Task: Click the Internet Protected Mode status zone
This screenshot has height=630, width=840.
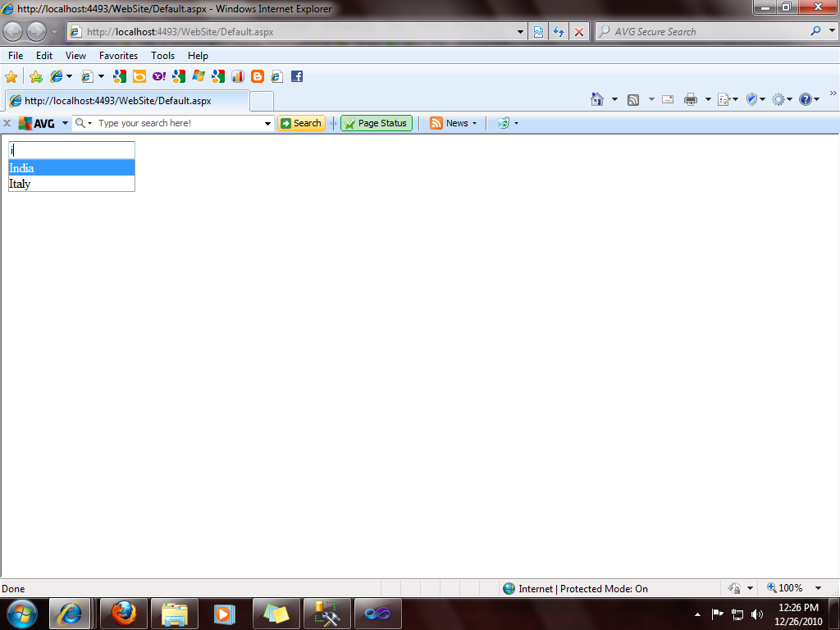Action: pyautogui.click(x=576, y=589)
